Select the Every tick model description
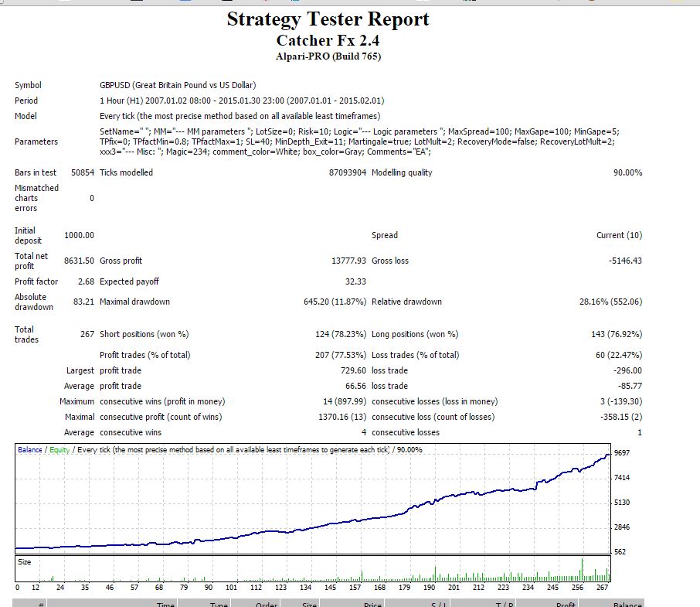The width and height of the screenshot is (700, 607). point(240,116)
